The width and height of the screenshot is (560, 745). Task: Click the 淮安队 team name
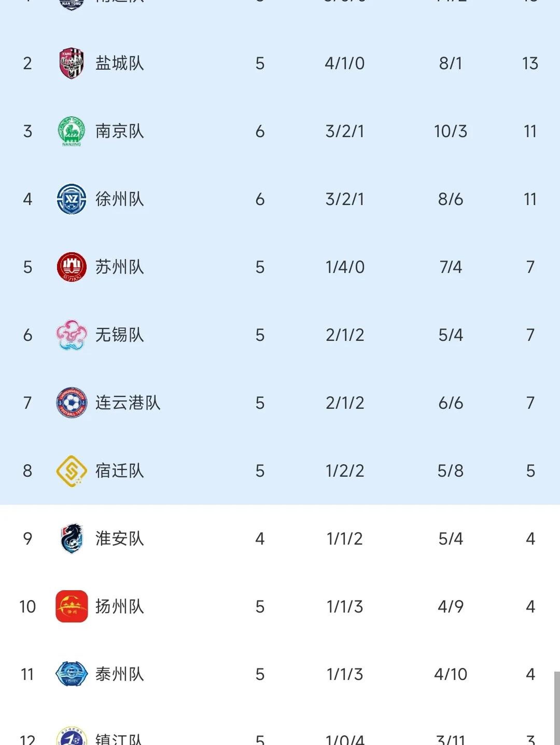120,538
